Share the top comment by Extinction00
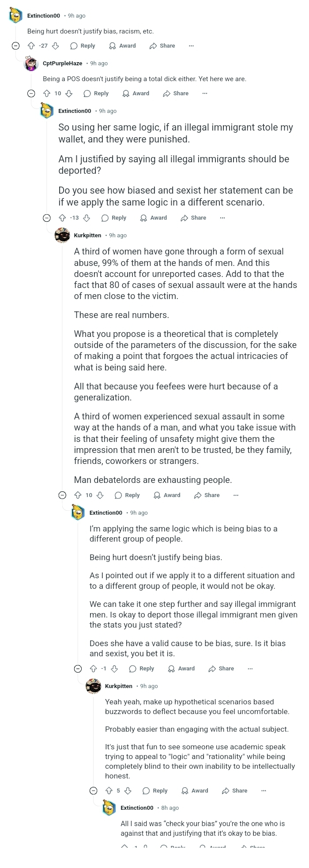The height and width of the screenshot is (868, 309). (162, 46)
